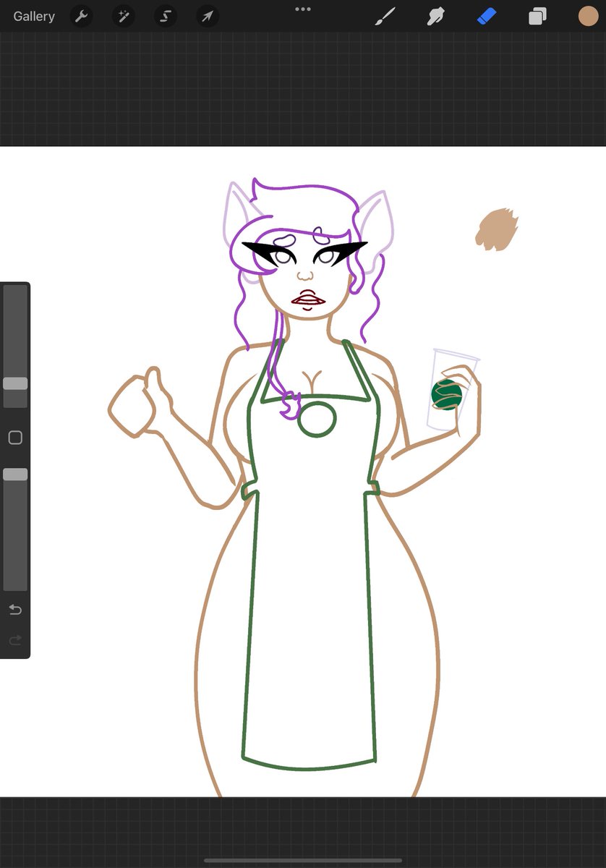Select the Smudge finger tool

(435, 16)
